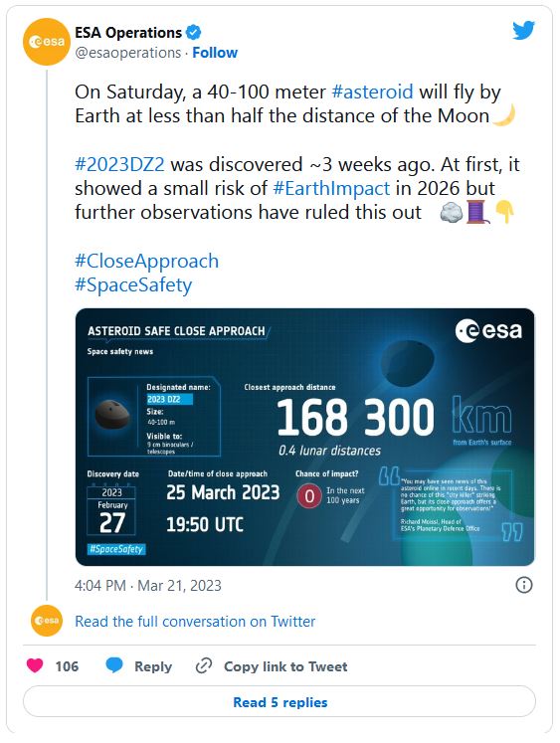Like the tweet with the heart icon
Screen dimensions: 560x743
click(35, 665)
